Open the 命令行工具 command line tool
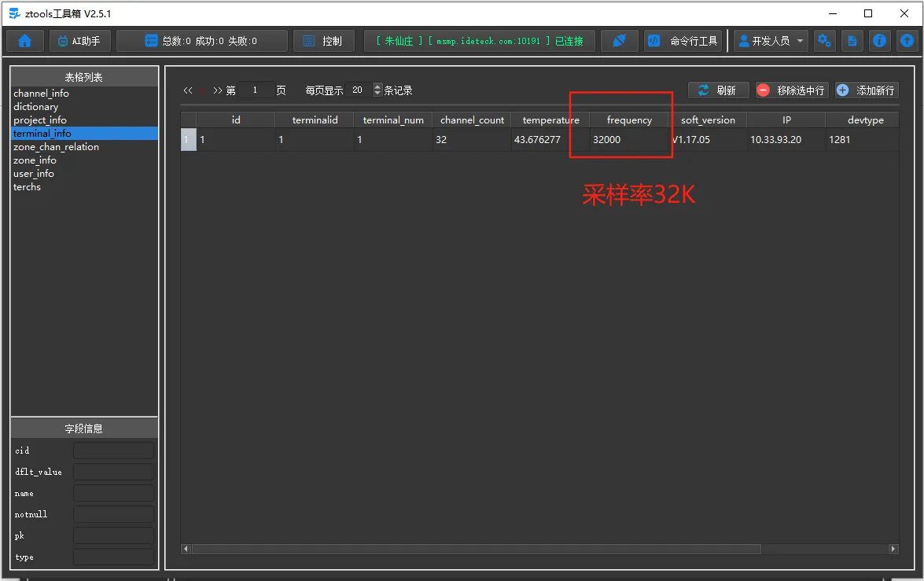The height and width of the screenshot is (581, 924). pyautogui.click(x=683, y=40)
